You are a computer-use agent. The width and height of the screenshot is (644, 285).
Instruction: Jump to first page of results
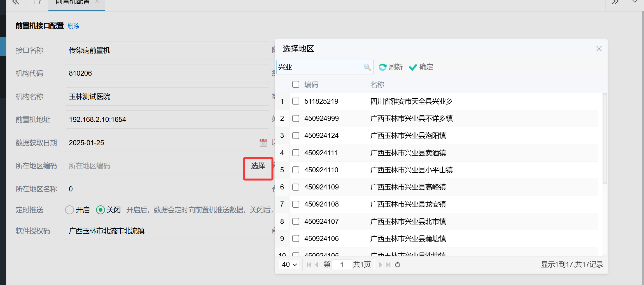point(309,265)
